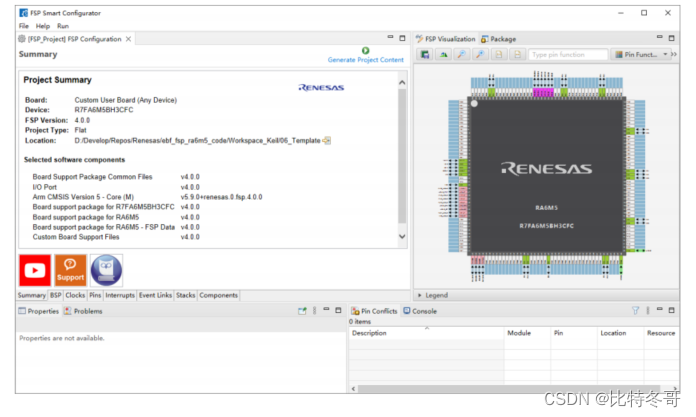Sort by Resource column header
The height and width of the screenshot is (417, 696).
tap(661, 333)
